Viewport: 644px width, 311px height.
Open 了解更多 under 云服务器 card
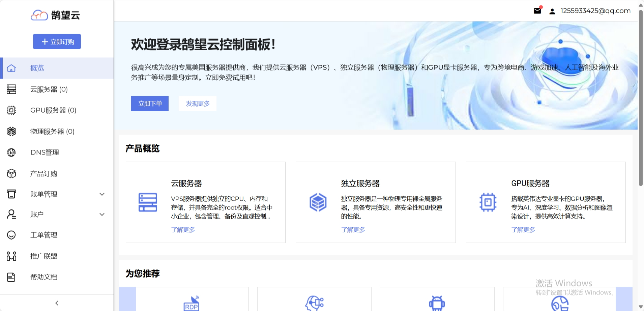click(183, 230)
